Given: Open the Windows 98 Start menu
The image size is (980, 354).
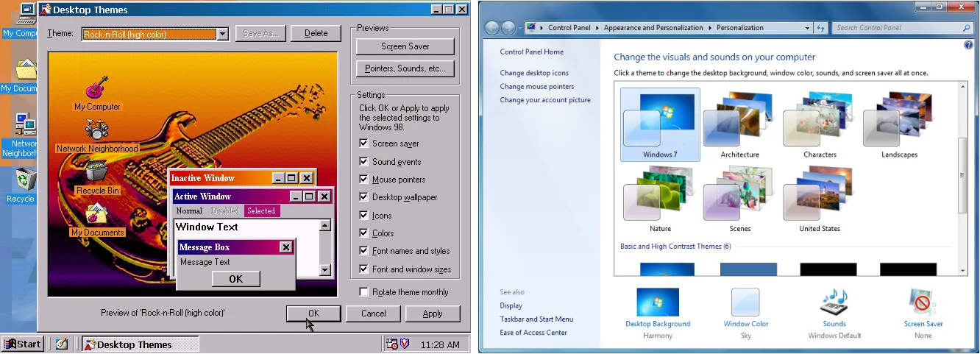Looking at the screenshot, I should tap(22, 344).
